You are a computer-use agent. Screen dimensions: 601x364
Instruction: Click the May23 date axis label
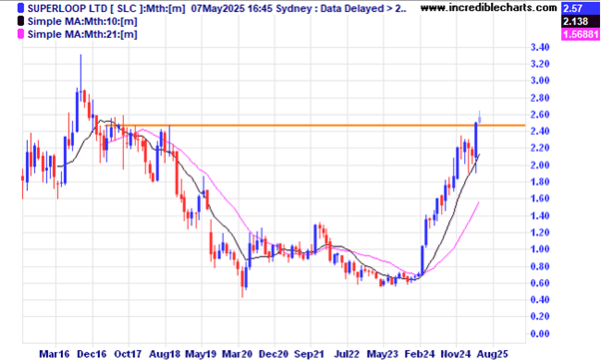point(382,354)
